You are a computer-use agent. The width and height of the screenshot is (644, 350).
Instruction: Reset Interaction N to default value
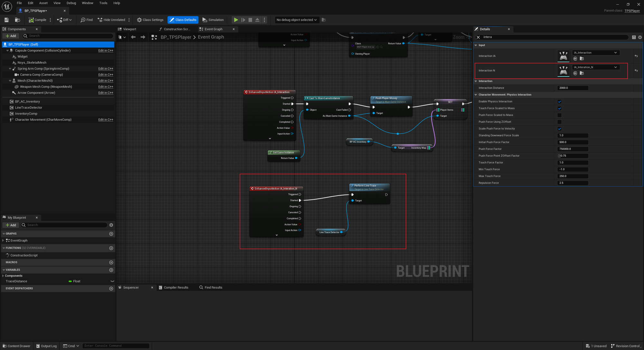(636, 70)
